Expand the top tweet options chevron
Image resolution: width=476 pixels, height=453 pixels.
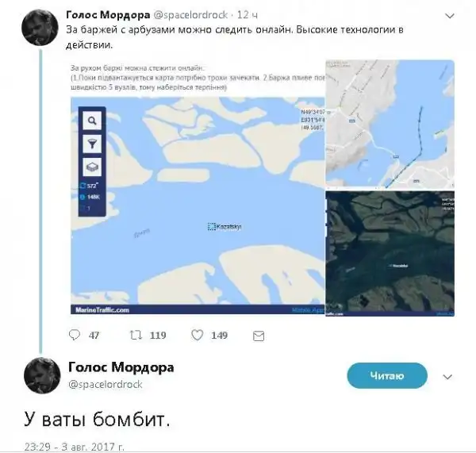[x=449, y=16]
